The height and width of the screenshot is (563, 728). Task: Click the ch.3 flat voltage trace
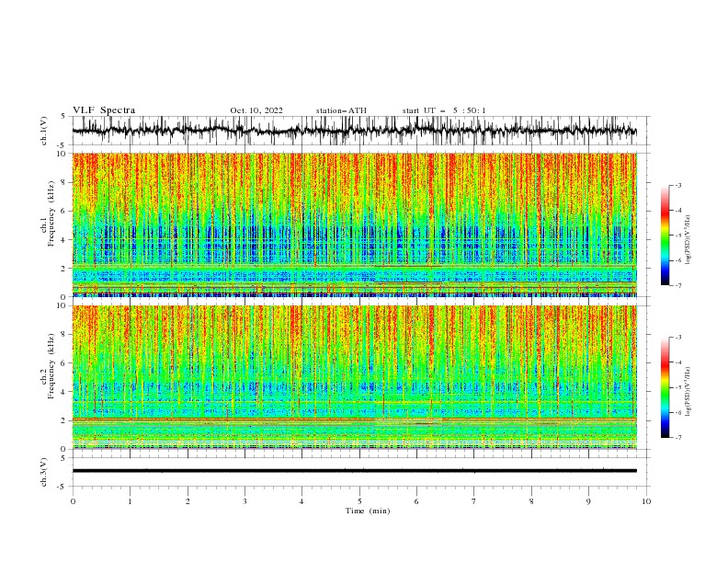(354, 471)
